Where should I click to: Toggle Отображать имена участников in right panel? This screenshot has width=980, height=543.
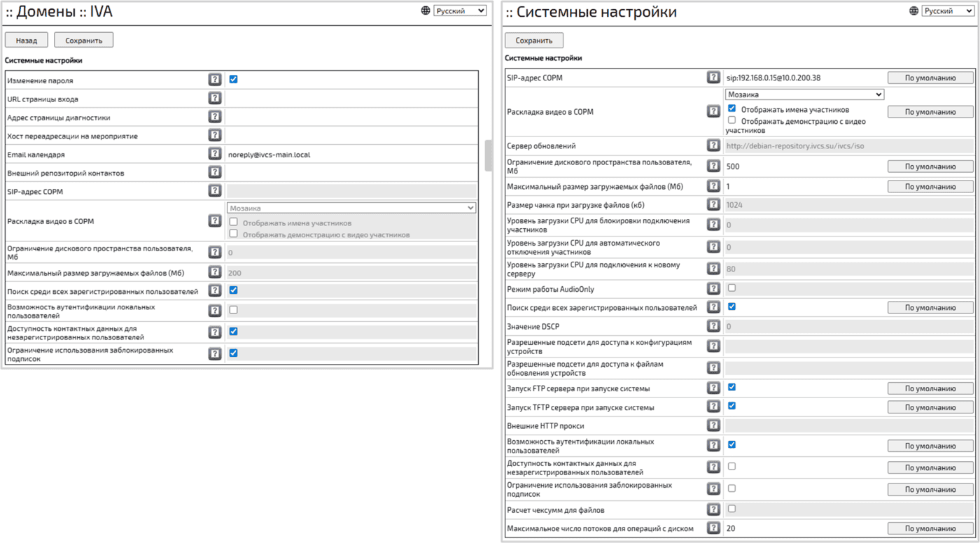(731, 108)
